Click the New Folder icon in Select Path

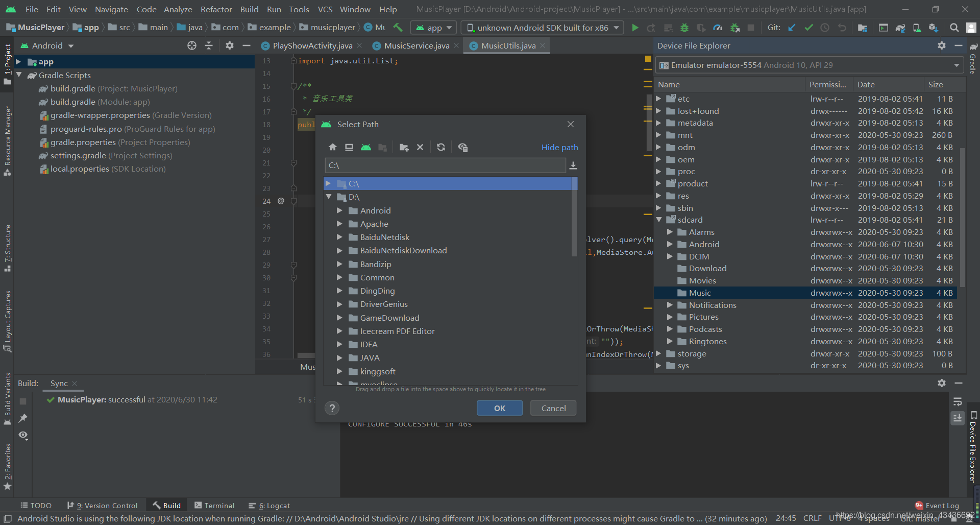404,147
